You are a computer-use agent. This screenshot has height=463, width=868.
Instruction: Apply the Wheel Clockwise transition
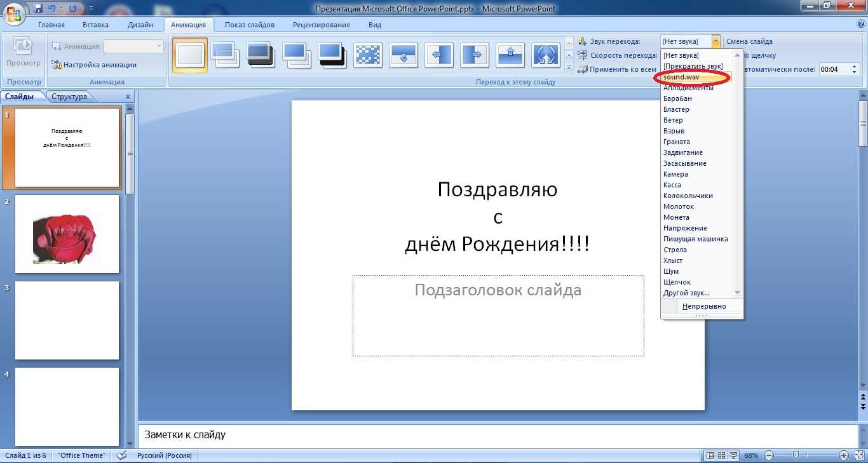[x=545, y=55]
